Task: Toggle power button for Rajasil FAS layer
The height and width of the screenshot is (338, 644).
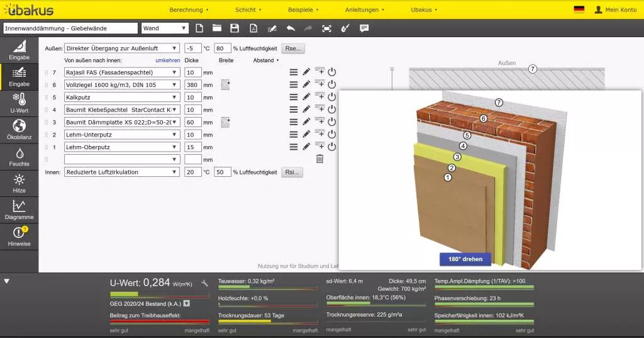Action: coord(332,72)
